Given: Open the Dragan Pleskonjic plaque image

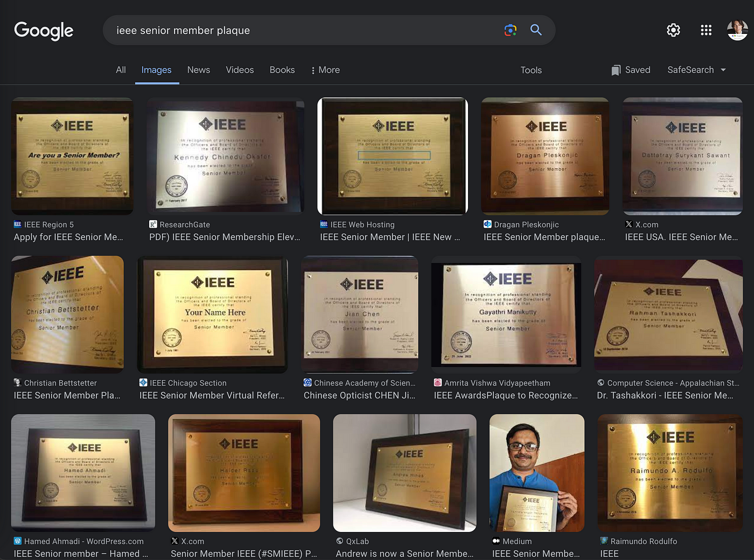Looking at the screenshot, I should (x=545, y=156).
